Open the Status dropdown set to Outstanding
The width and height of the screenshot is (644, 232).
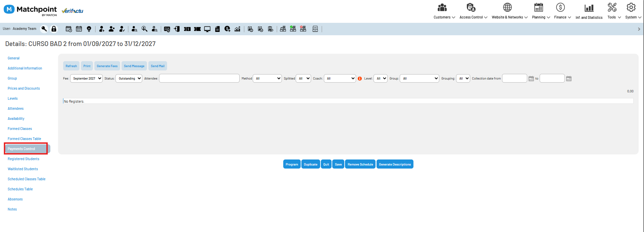pyautogui.click(x=129, y=78)
